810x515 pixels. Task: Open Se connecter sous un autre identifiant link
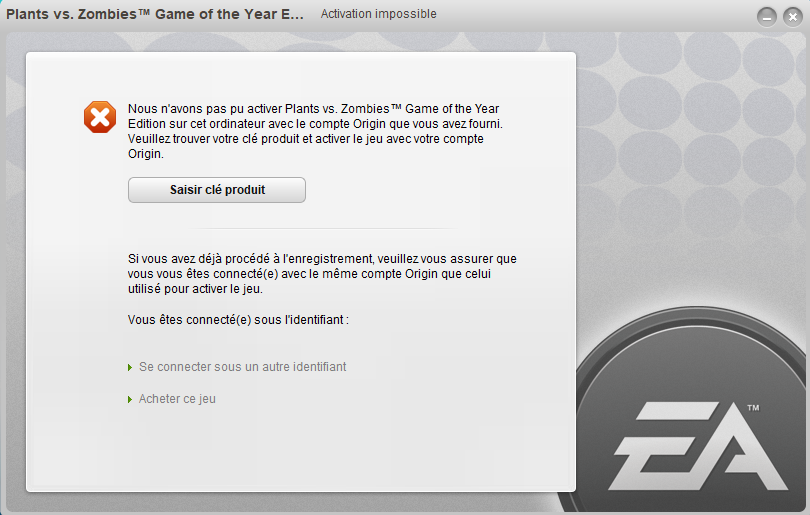[242, 367]
